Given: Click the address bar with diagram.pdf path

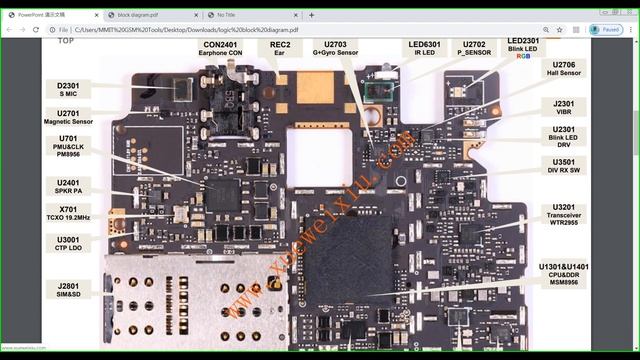Looking at the screenshot, I should [x=187, y=30].
